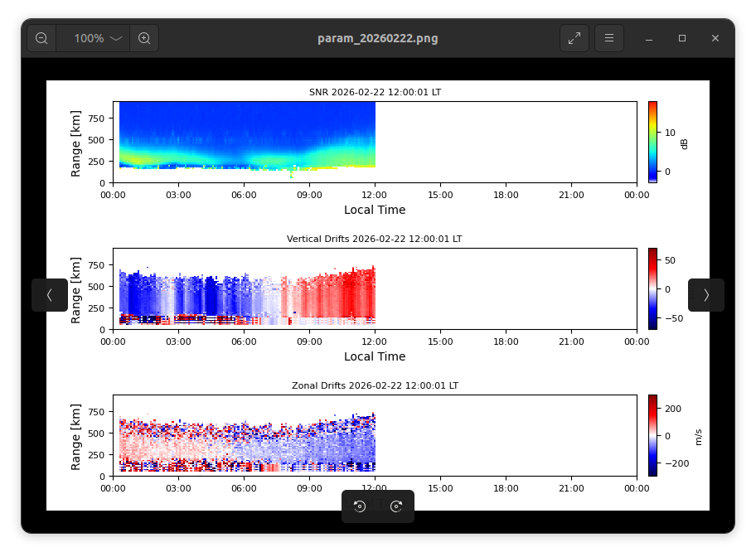Click the Zonal Drifts m/s colorbar
This screenshot has width=756, height=557.
coord(652,435)
